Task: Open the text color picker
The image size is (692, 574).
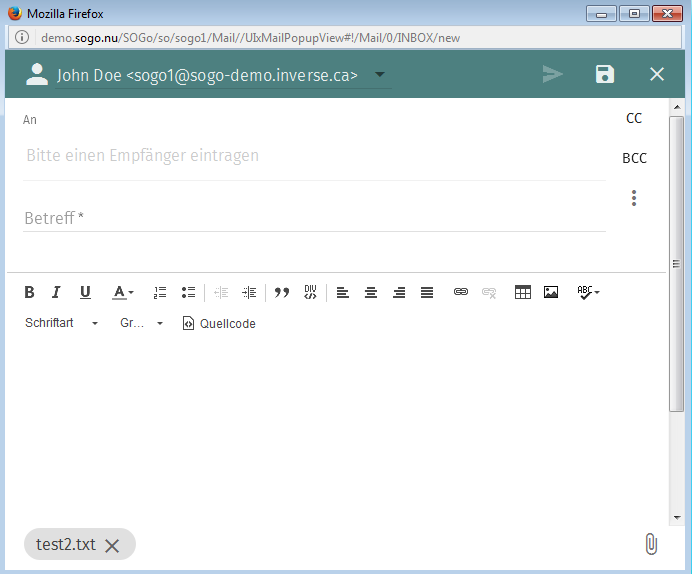Action: tap(122, 292)
